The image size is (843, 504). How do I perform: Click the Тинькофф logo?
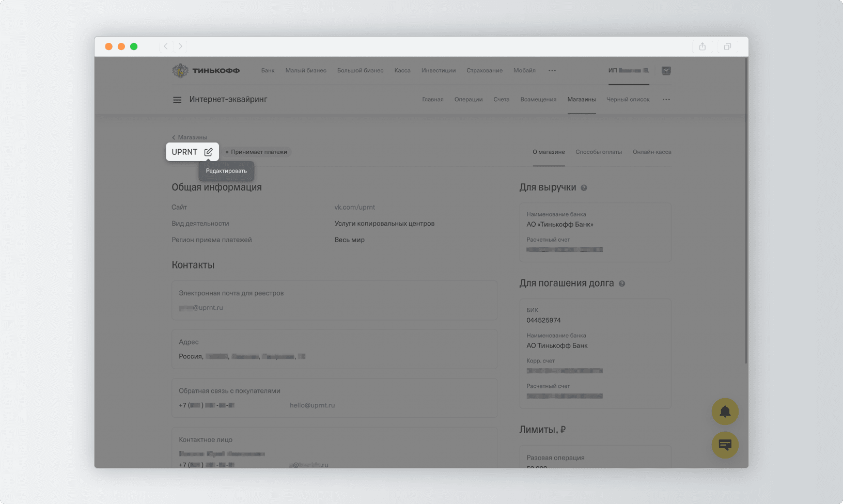pos(206,71)
